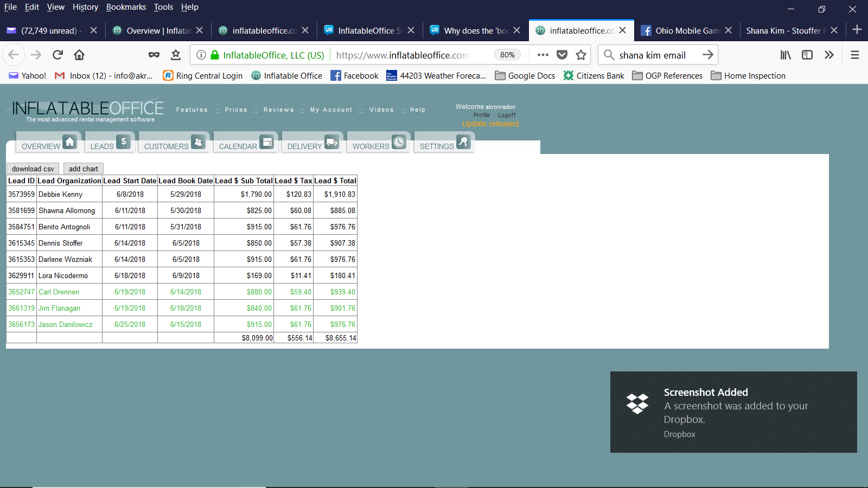Click the add chart button
The width and height of the screenshot is (868, 488).
[84, 169]
